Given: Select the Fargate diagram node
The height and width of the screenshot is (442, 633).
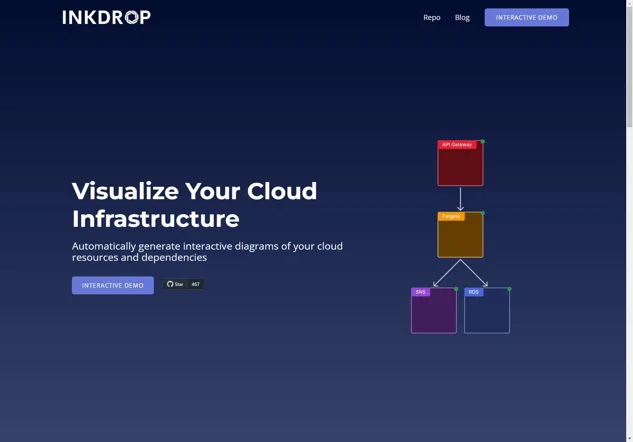Looking at the screenshot, I should coord(460,235).
